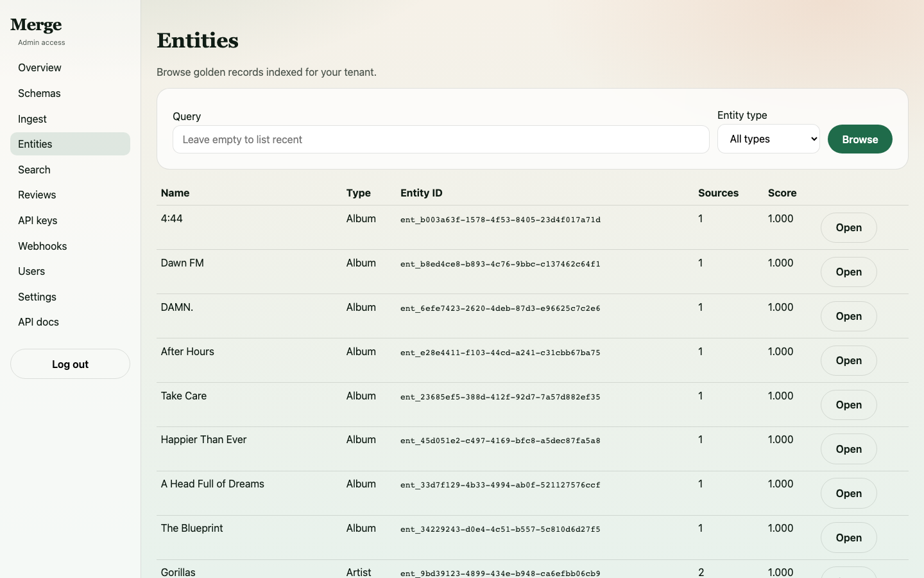Select Entities in the sidebar
Viewport: 924px width, 578px height.
[x=70, y=144]
